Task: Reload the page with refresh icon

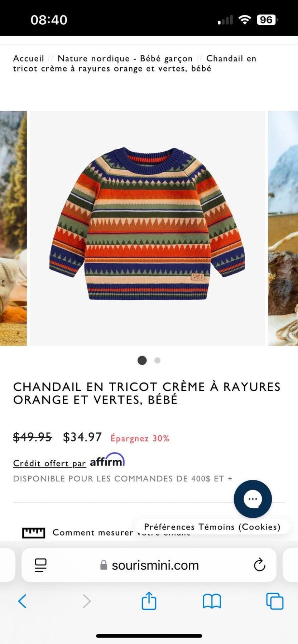Action: click(259, 565)
